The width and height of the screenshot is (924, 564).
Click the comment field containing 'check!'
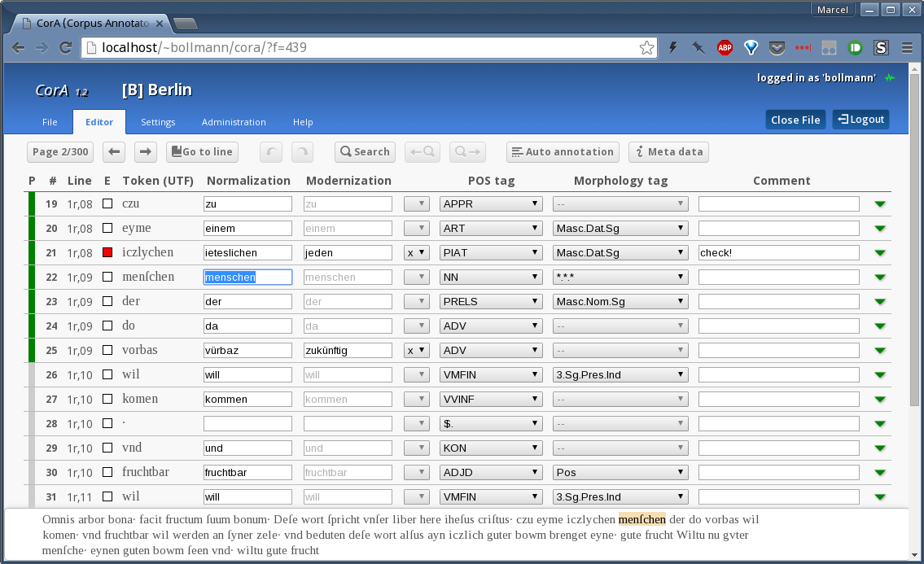778,253
